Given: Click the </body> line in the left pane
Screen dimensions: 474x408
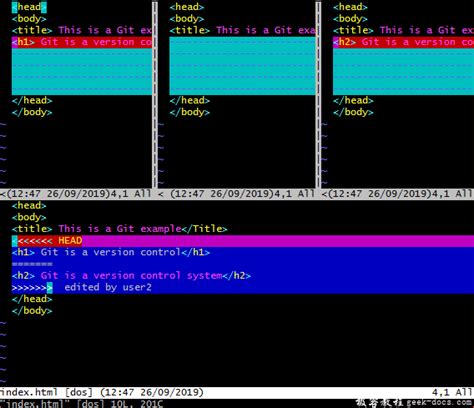Looking at the screenshot, I should (32, 112).
